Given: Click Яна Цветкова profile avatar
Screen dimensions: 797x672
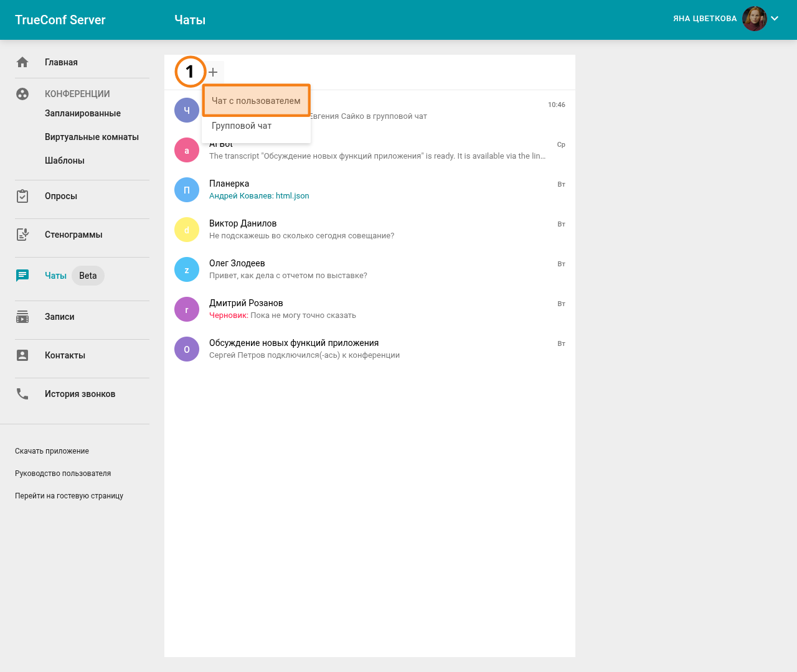Looking at the screenshot, I should (x=754, y=19).
